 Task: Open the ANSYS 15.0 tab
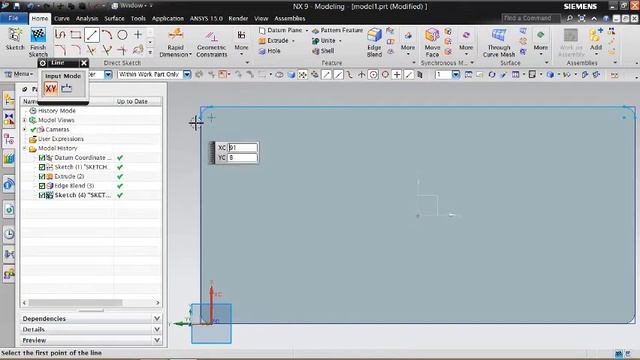(x=206, y=18)
